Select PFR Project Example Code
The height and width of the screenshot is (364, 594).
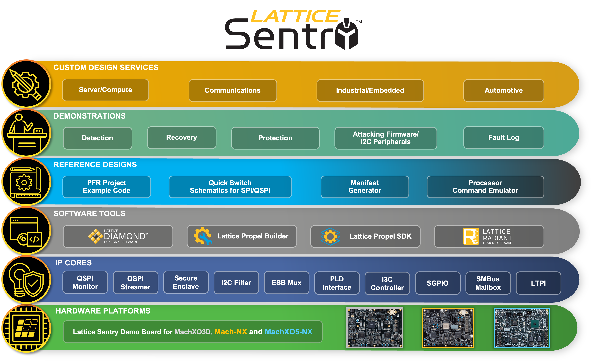tap(107, 187)
